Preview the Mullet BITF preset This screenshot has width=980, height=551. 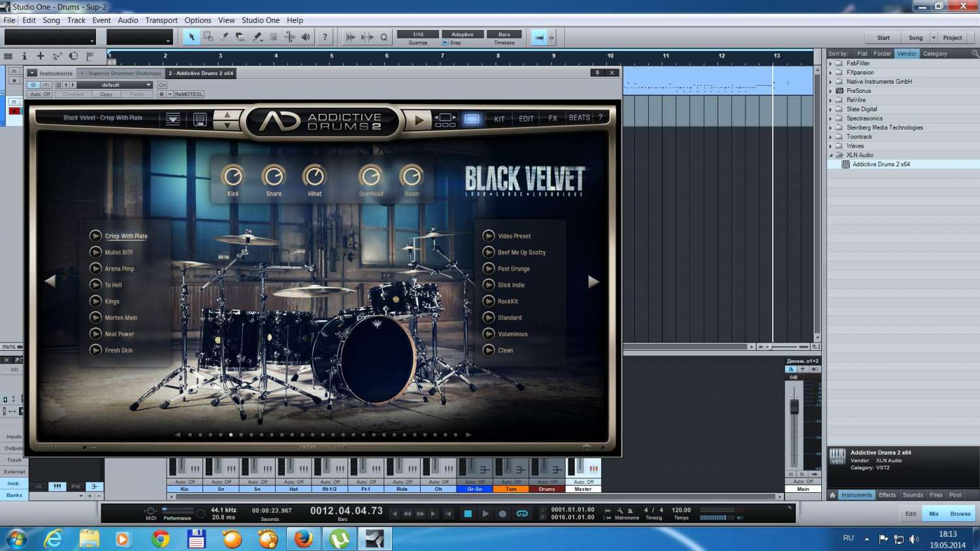pos(96,252)
